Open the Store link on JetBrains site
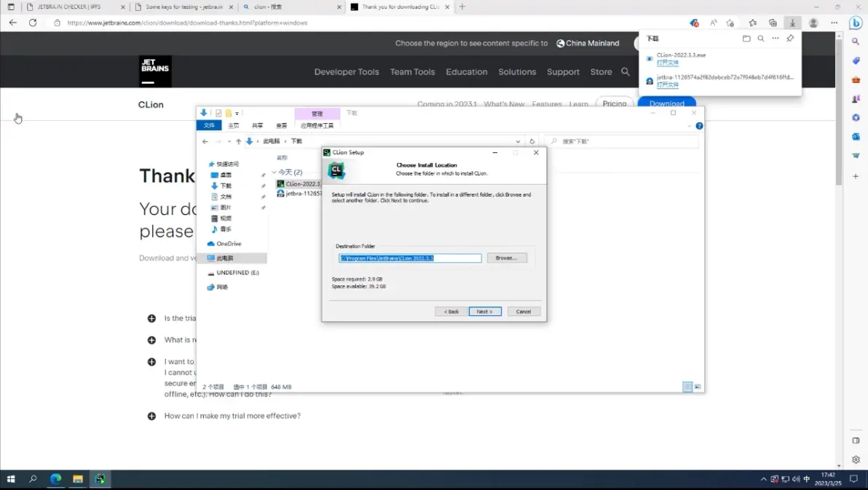The width and height of the screenshot is (868, 490). coord(601,72)
